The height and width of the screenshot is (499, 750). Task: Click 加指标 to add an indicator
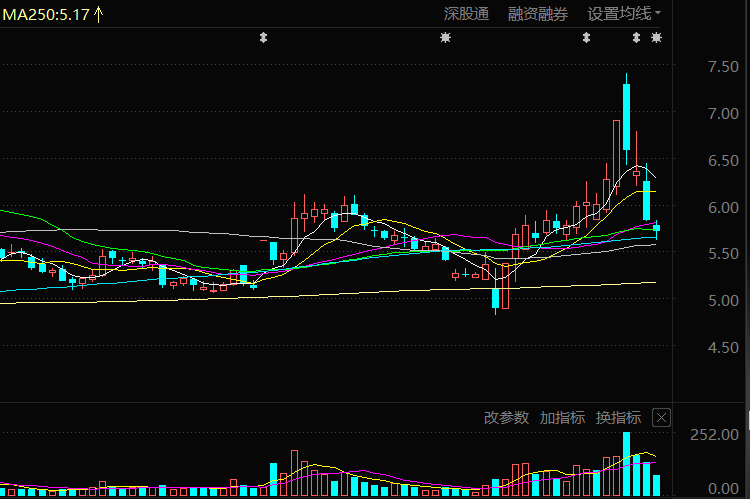click(x=562, y=418)
